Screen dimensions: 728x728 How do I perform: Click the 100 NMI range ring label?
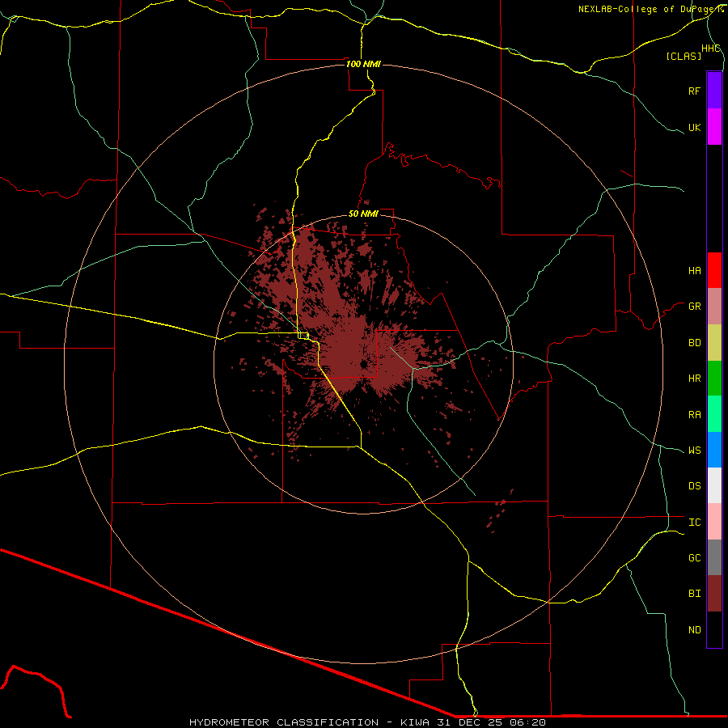tap(363, 64)
